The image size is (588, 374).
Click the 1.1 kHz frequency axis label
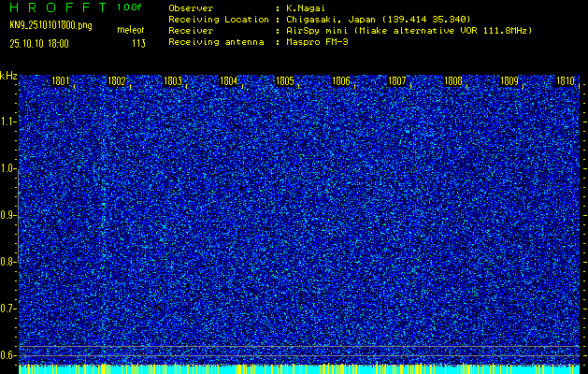pyautogui.click(x=8, y=122)
